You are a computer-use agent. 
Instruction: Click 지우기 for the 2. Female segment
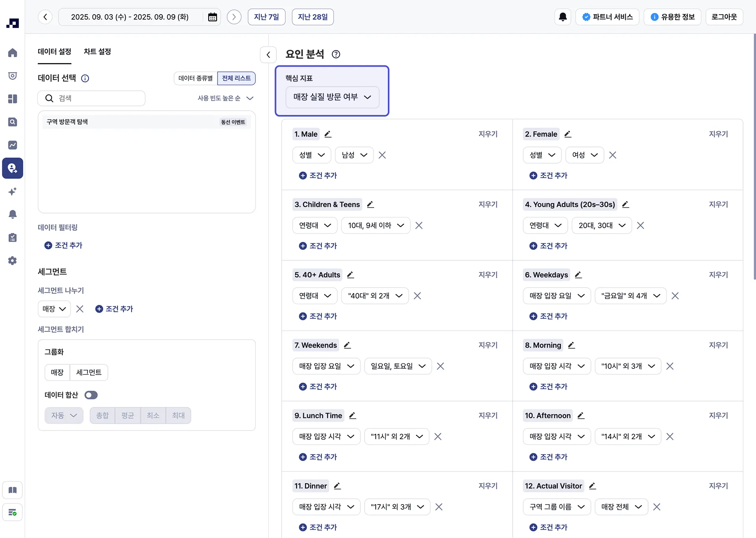(718, 134)
